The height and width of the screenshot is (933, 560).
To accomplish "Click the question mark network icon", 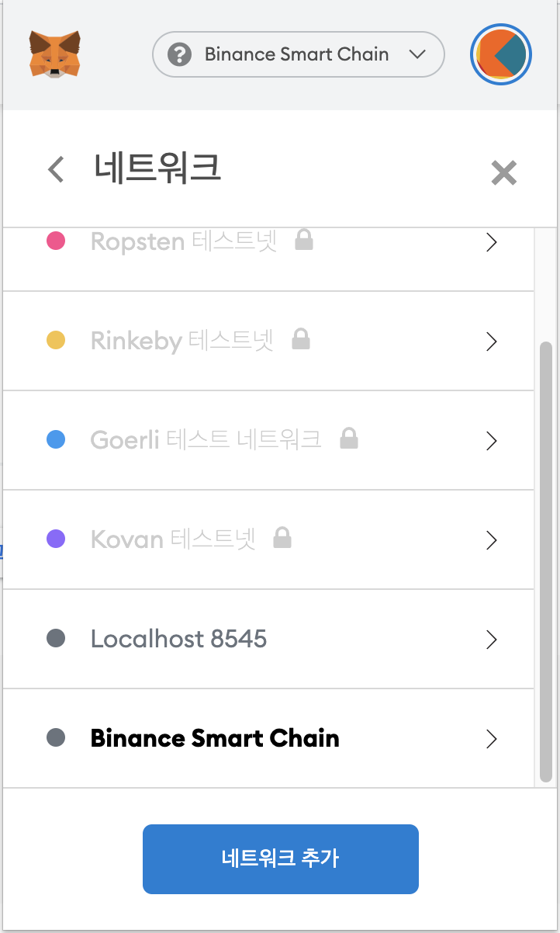I will (179, 54).
